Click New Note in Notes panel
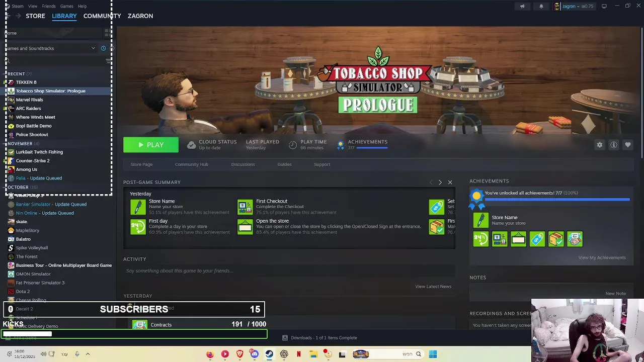 pyautogui.click(x=615, y=294)
